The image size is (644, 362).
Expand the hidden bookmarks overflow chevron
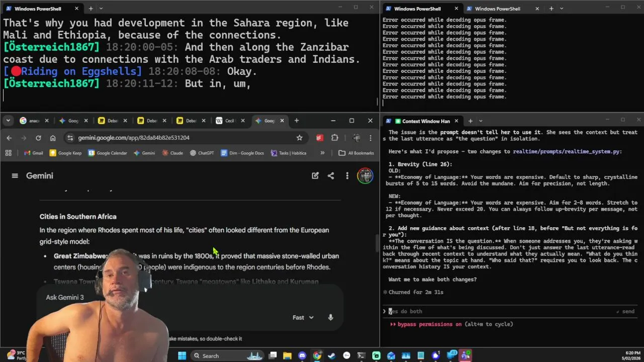(x=323, y=153)
